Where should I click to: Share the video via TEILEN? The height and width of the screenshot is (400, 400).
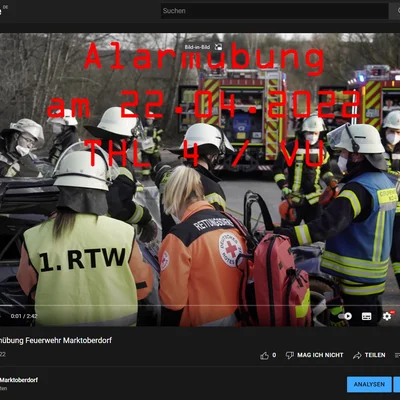369,355
